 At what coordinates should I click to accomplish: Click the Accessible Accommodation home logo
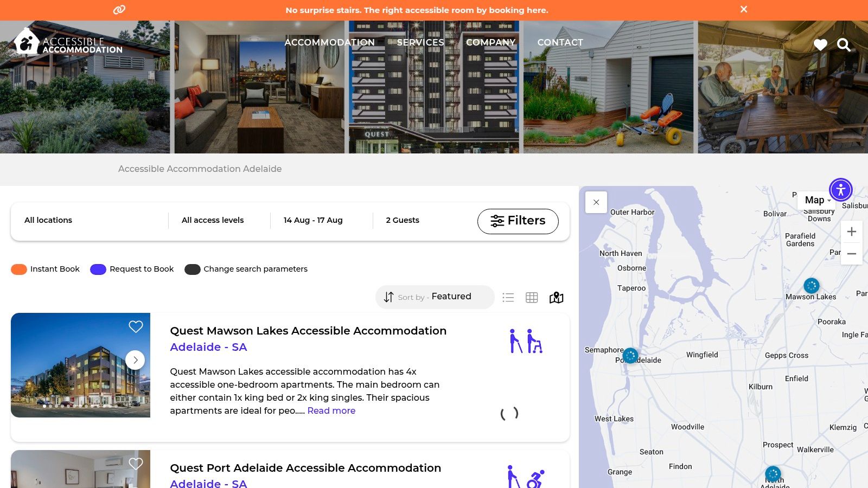click(x=68, y=41)
